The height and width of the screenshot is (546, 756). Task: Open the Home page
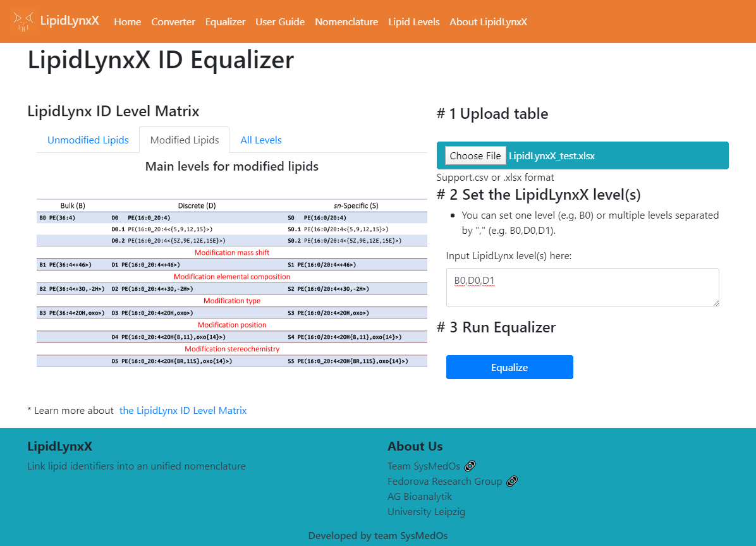pyautogui.click(x=127, y=21)
